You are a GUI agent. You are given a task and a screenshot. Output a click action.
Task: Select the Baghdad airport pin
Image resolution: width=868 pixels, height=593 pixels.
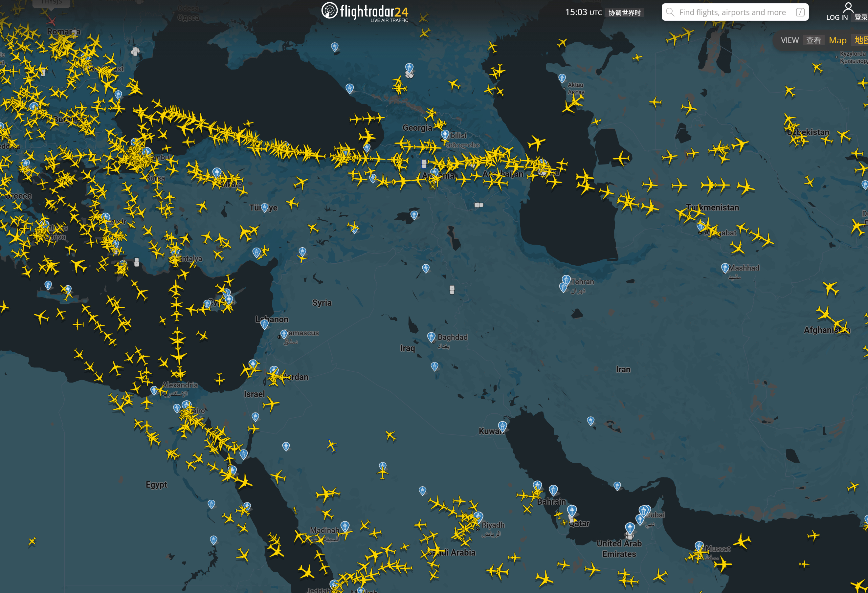point(431,337)
